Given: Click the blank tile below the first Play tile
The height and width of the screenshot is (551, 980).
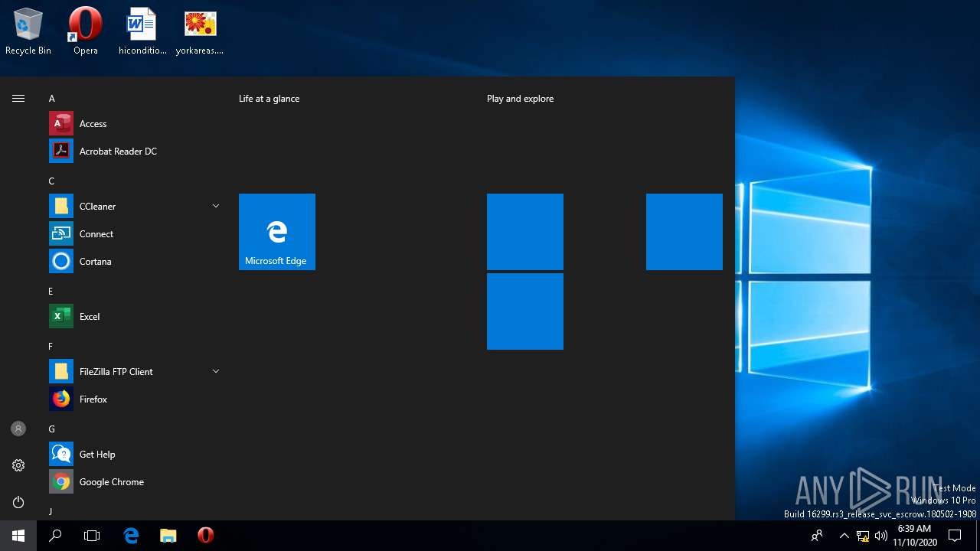Looking at the screenshot, I should 525,311.
